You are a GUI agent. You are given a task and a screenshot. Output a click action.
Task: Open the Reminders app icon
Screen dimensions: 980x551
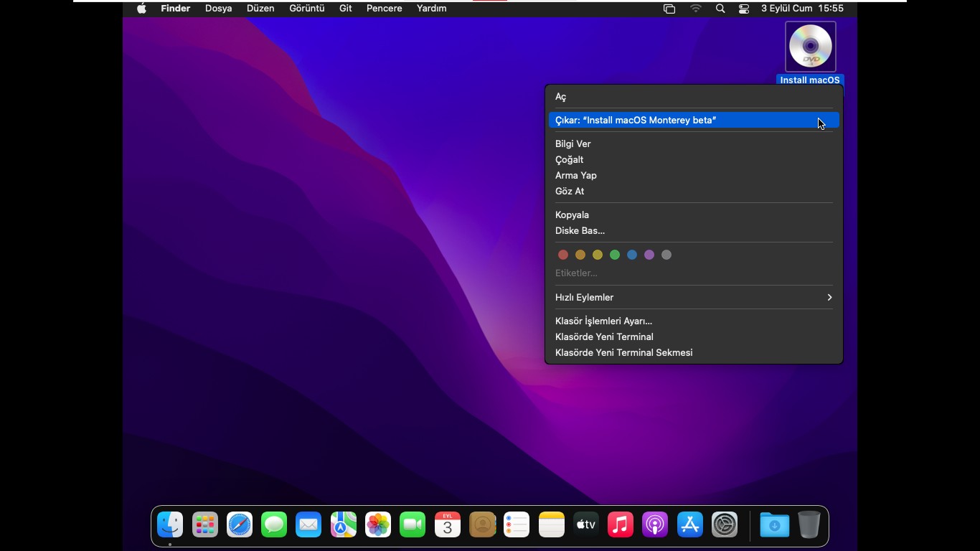(517, 525)
